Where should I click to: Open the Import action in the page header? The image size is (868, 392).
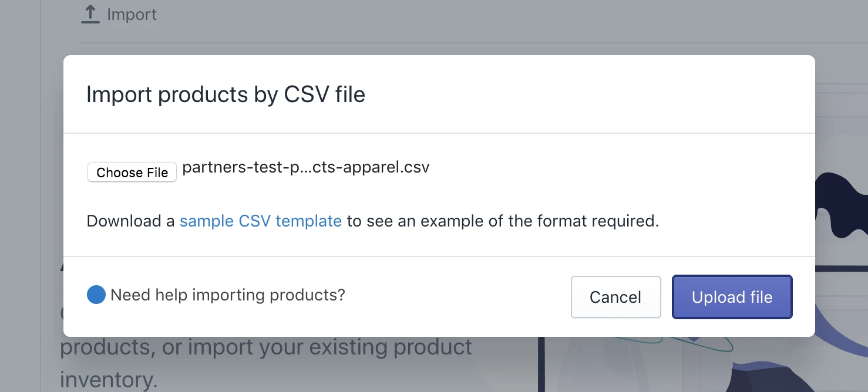pos(119,14)
